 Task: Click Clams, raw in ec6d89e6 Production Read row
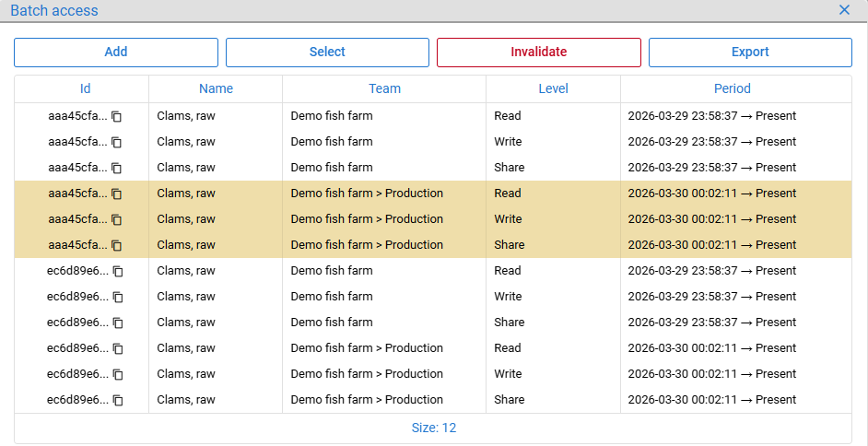(x=186, y=348)
